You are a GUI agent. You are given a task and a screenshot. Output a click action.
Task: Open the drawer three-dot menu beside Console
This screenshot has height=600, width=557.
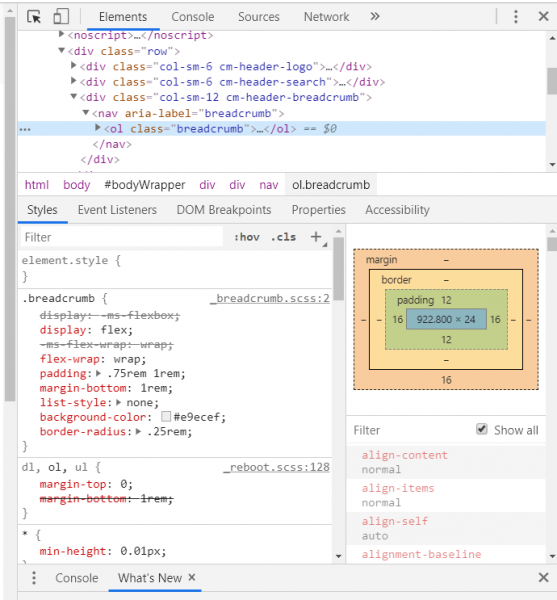point(34,577)
